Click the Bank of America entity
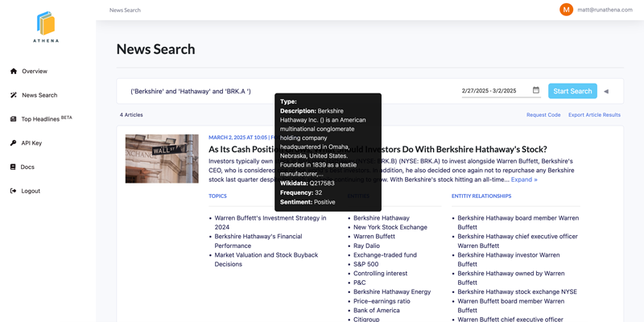The height and width of the screenshot is (322, 644). click(377, 311)
